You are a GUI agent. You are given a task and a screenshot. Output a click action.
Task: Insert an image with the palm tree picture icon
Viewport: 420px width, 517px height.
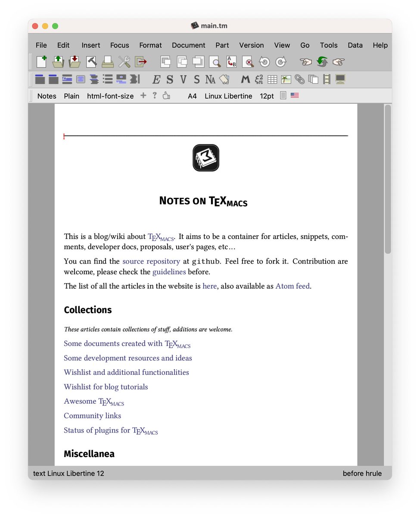(x=286, y=79)
